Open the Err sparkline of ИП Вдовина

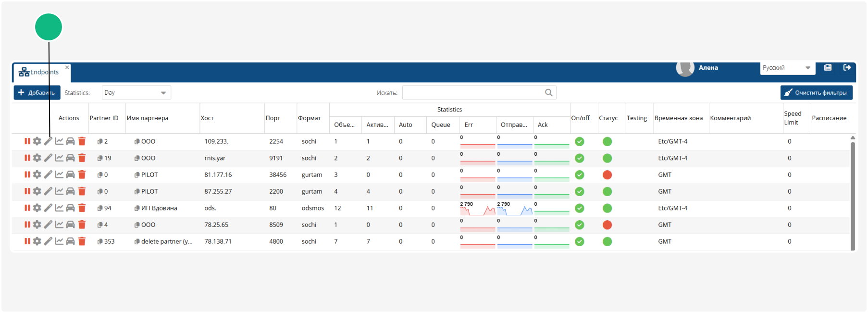[x=478, y=209]
